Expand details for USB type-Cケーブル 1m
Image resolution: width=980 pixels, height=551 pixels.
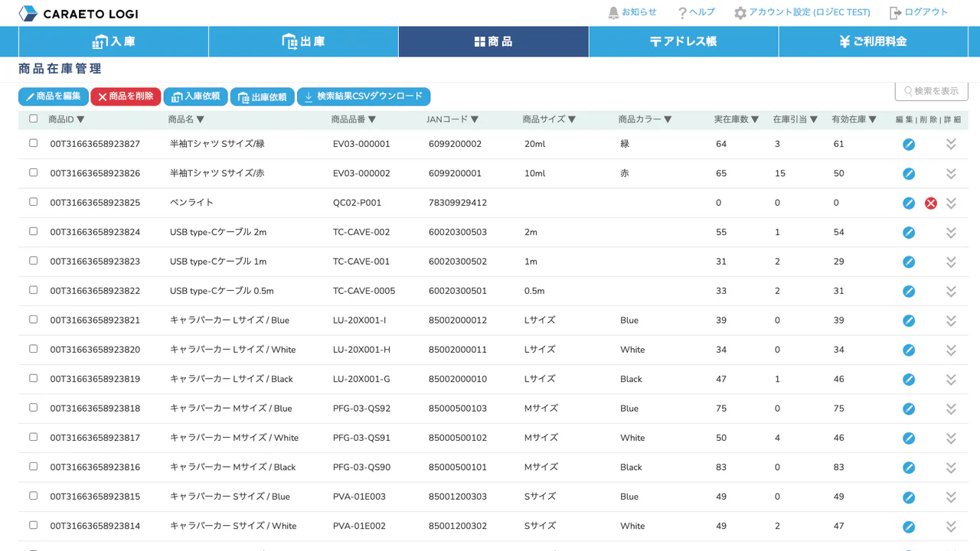tap(951, 262)
